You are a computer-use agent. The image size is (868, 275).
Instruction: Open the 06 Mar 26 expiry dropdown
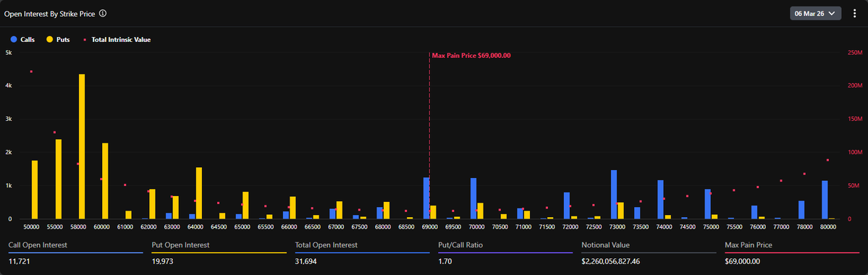[x=815, y=13]
